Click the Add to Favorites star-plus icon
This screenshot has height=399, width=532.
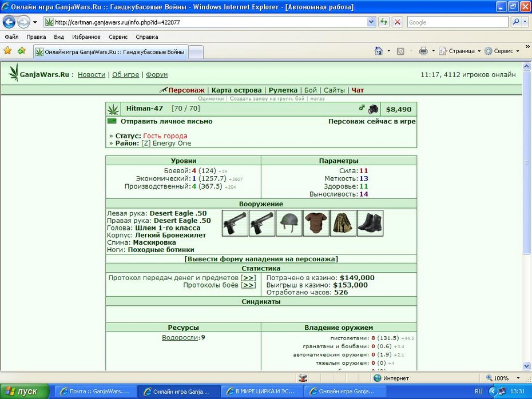point(22,51)
